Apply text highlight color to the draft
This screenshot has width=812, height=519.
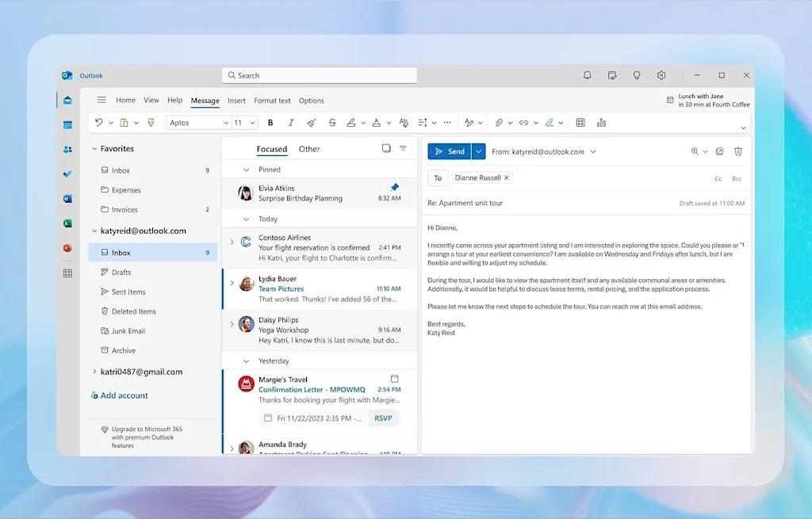[352, 123]
